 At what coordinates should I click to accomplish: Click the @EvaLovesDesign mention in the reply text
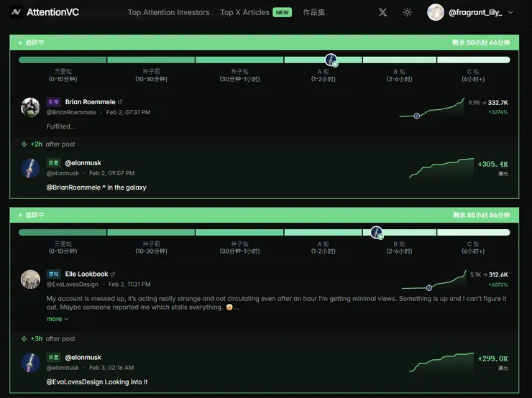[75, 381]
